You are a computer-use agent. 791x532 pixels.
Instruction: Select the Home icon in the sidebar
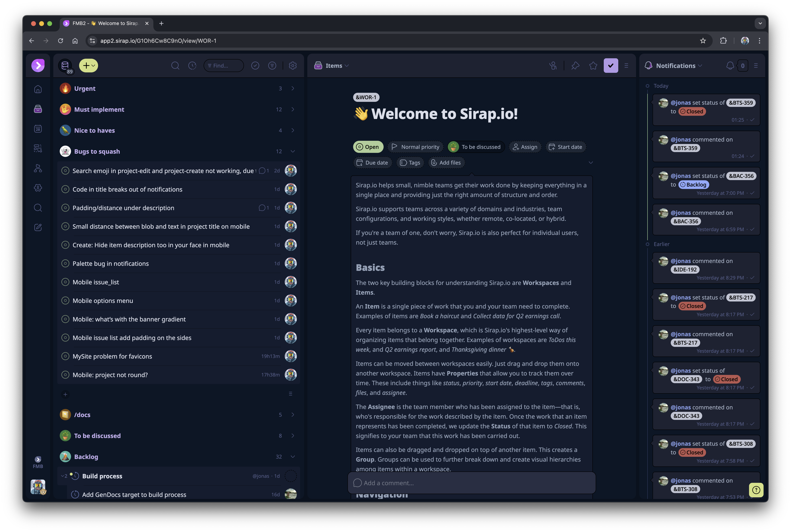(x=38, y=89)
